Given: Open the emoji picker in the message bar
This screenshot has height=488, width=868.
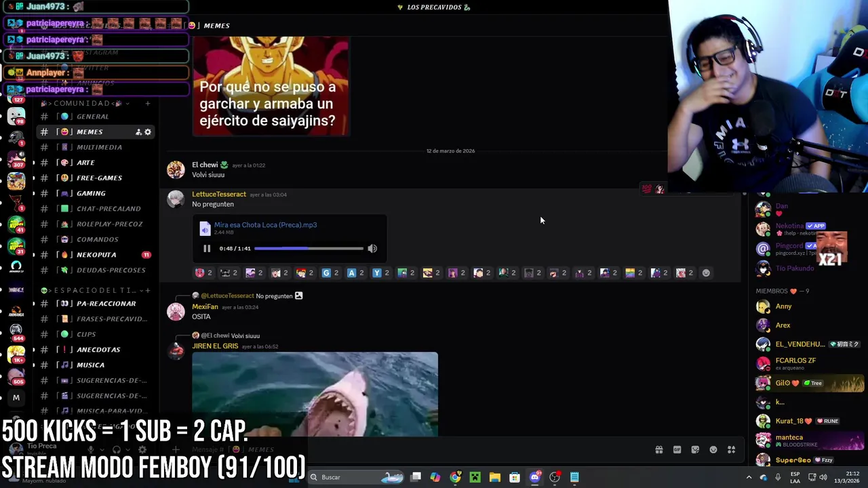Looking at the screenshot, I should point(713,449).
